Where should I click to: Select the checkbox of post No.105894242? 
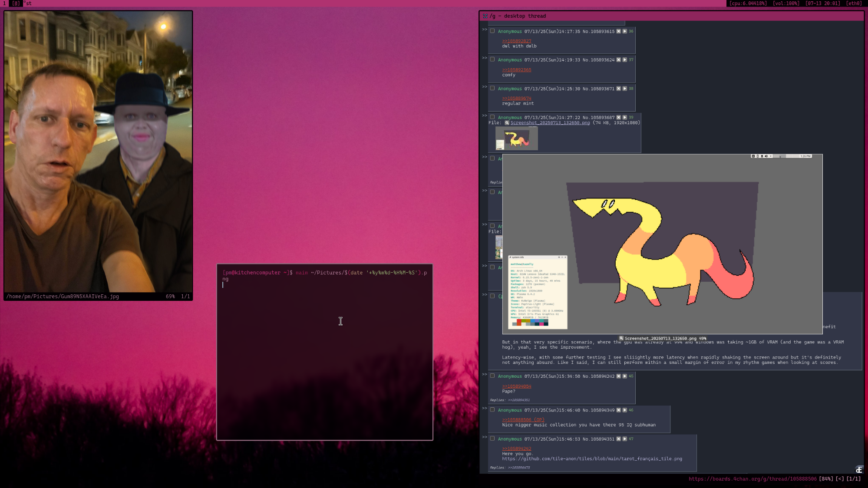492,376
